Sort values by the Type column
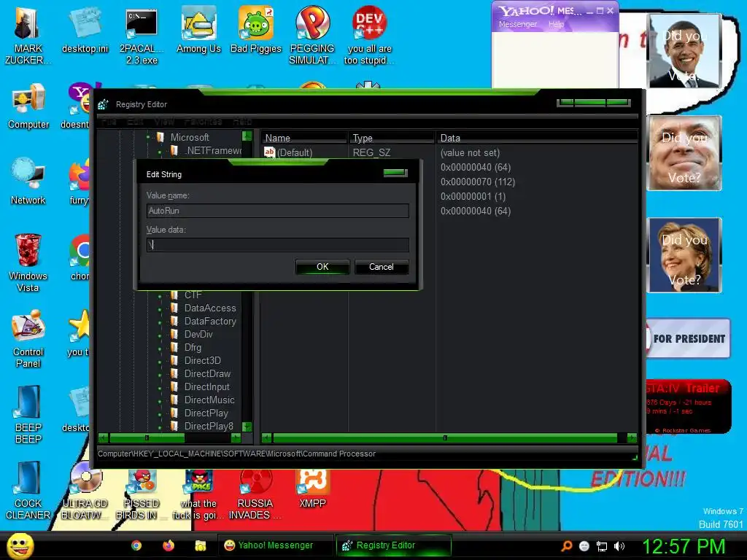The height and width of the screenshot is (560, 747). click(x=392, y=138)
